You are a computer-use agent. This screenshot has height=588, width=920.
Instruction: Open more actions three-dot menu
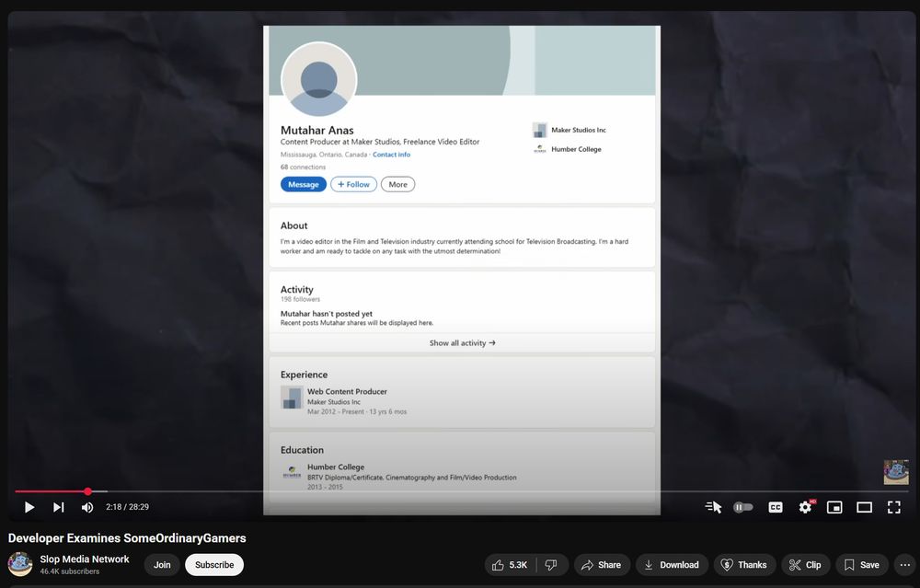[904, 564]
